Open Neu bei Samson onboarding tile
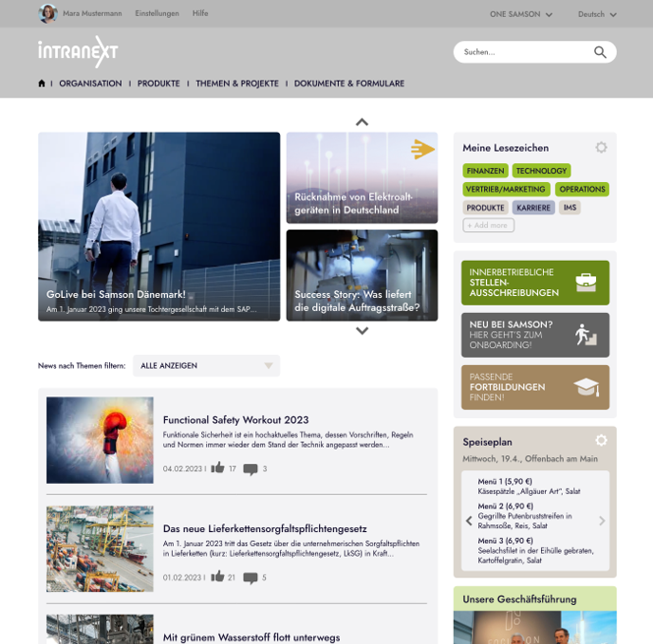Viewport: 653px width, 644px height. point(535,335)
